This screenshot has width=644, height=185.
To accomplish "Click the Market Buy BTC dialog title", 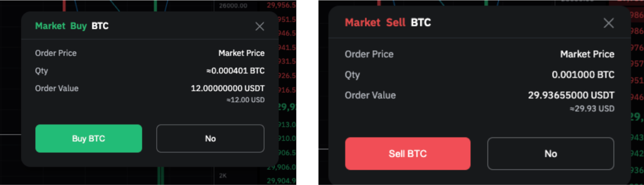I will (72, 26).
